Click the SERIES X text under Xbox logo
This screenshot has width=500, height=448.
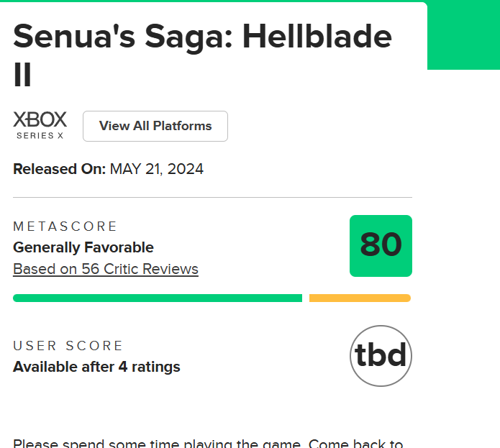click(x=40, y=134)
